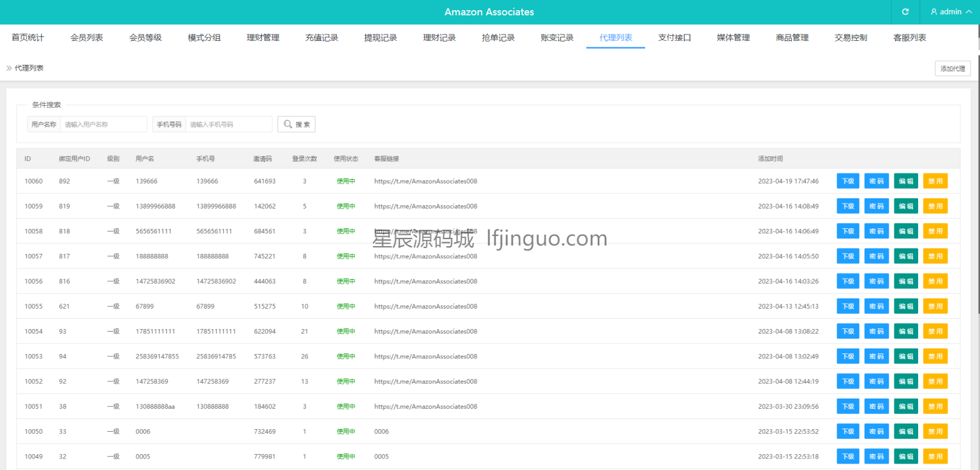Open 提现记录 tab
980x470 pixels.
(380, 38)
